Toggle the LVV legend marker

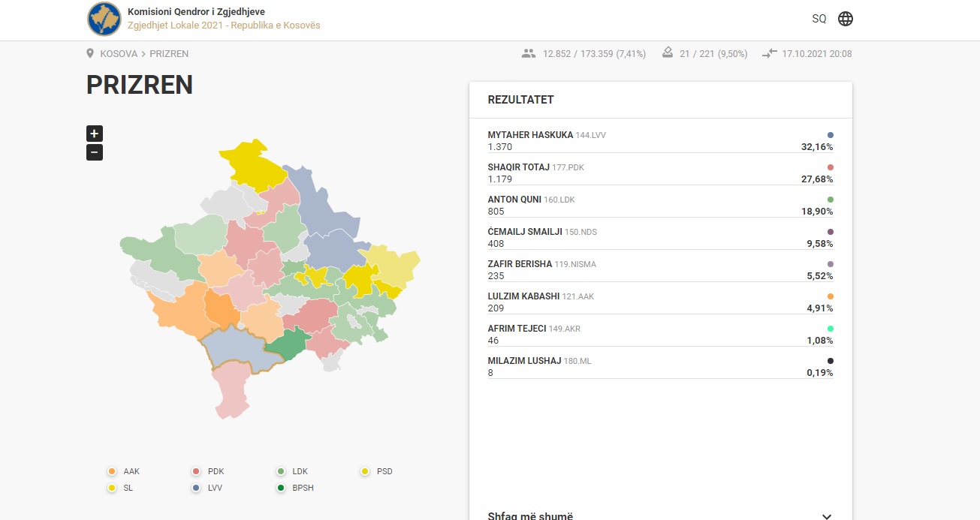click(x=196, y=488)
